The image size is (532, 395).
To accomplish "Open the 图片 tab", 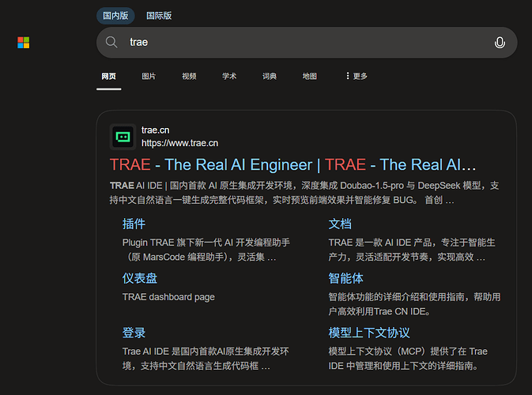I will pos(149,77).
